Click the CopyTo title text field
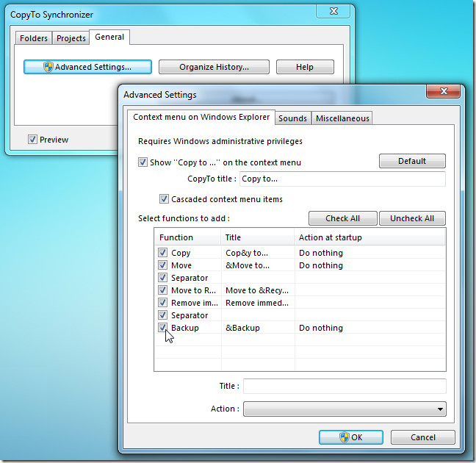476x463 pixels. pyautogui.click(x=342, y=179)
